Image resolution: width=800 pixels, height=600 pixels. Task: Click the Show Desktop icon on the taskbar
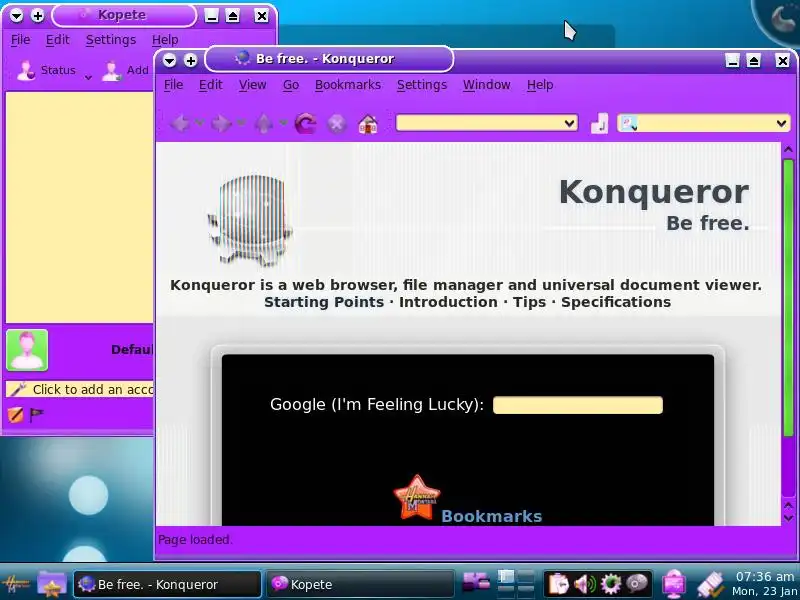pos(476,582)
